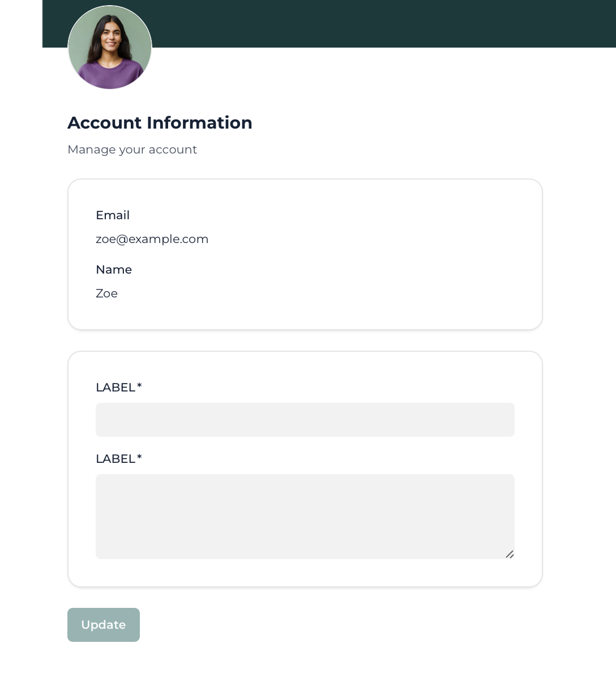Click the Name field label
This screenshot has width=616, height=690.
pyautogui.click(x=114, y=270)
